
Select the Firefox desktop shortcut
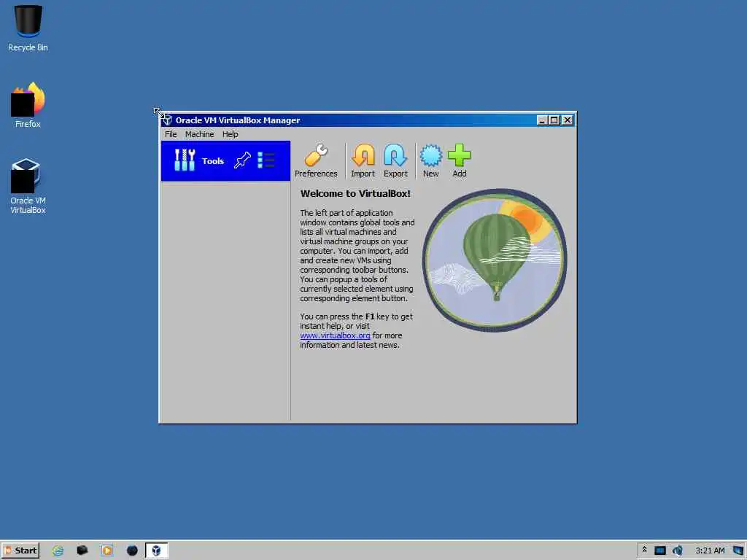pos(28,105)
